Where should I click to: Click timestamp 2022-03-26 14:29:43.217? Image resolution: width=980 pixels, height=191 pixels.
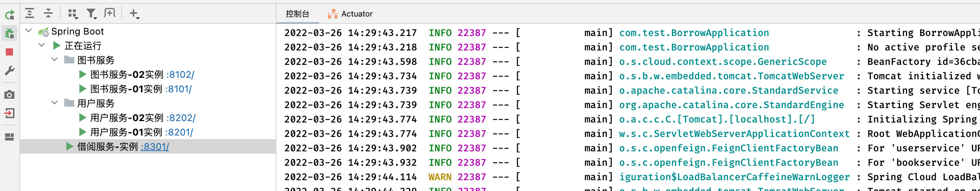coord(350,33)
